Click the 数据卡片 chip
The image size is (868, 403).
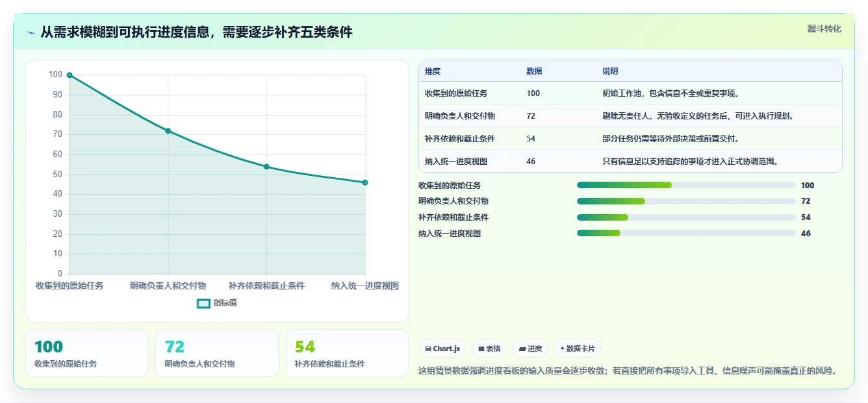tap(578, 348)
